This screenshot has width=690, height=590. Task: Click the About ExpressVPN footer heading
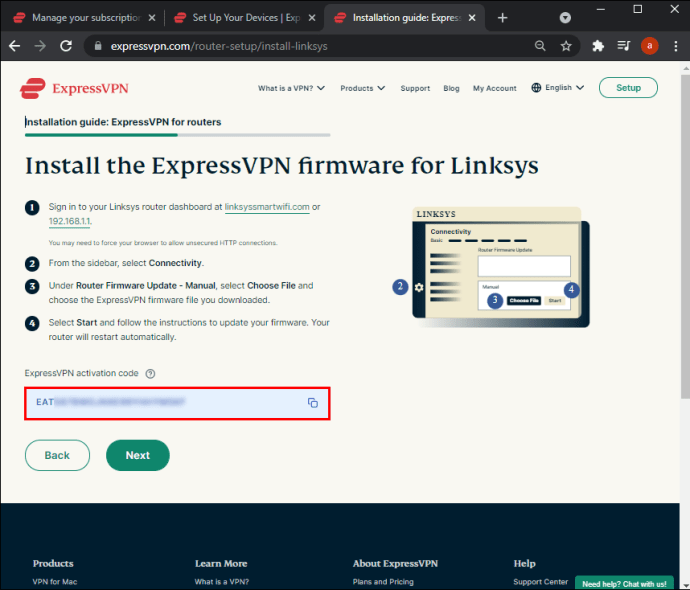(395, 564)
